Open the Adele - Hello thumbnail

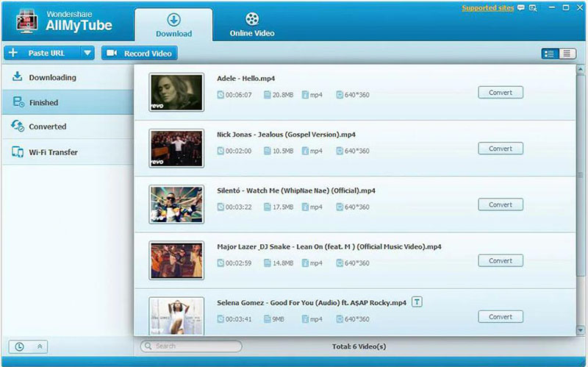point(176,93)
